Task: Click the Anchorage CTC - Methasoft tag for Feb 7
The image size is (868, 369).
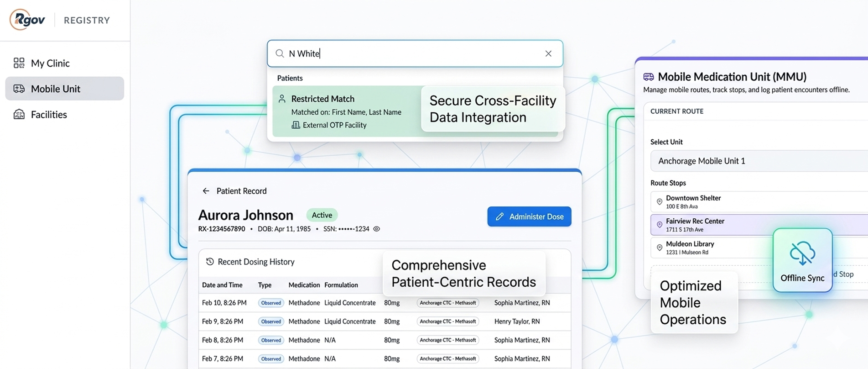Action: (x=448, y=359)
